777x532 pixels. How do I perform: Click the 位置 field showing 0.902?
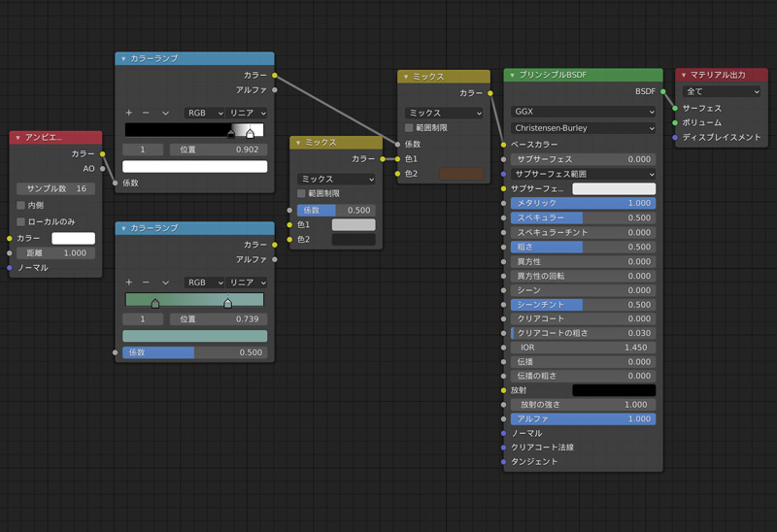point(218,150)
